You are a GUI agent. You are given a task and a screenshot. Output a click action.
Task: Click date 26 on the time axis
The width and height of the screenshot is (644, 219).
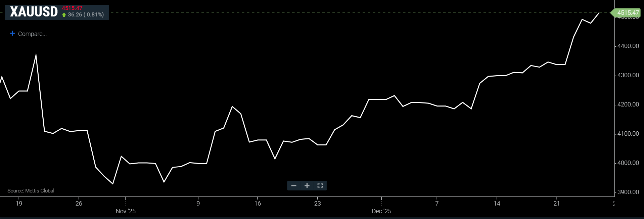pos(79,204)
